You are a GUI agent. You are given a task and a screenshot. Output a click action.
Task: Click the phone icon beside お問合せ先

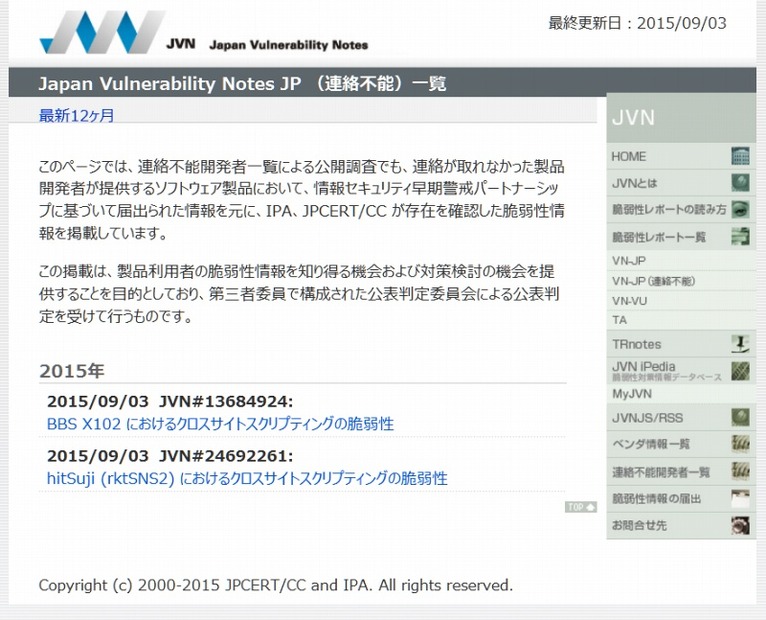pos(741,526)
